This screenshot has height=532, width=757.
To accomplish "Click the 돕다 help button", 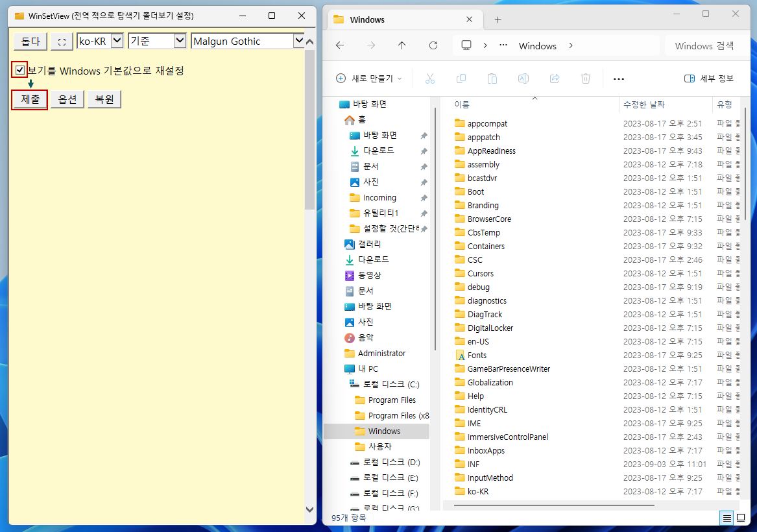I will click(x=30, y=42).
